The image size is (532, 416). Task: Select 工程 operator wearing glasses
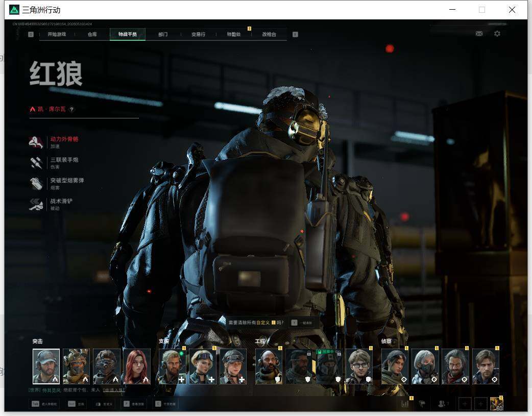click(359, 366)
